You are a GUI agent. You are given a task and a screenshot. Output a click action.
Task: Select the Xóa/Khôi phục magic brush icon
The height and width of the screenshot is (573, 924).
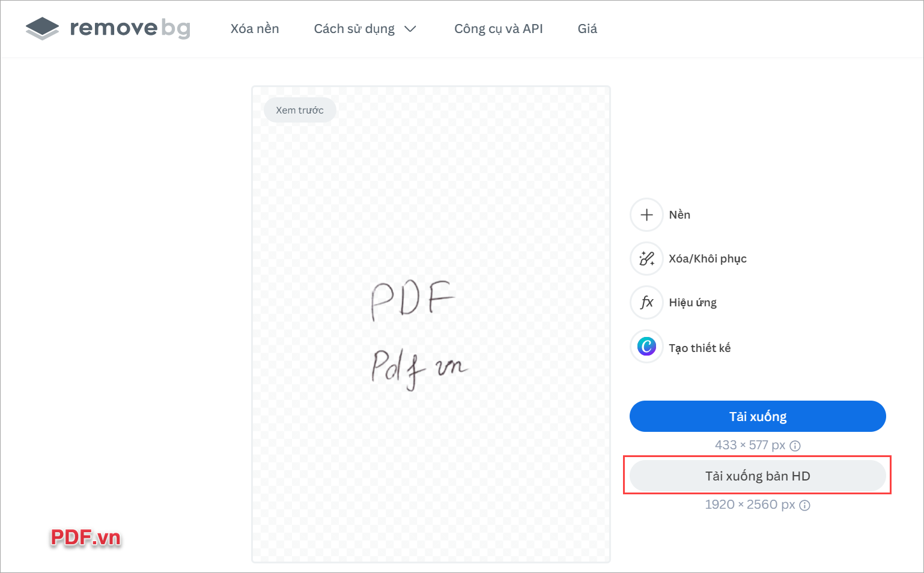[x=646, y=259]
